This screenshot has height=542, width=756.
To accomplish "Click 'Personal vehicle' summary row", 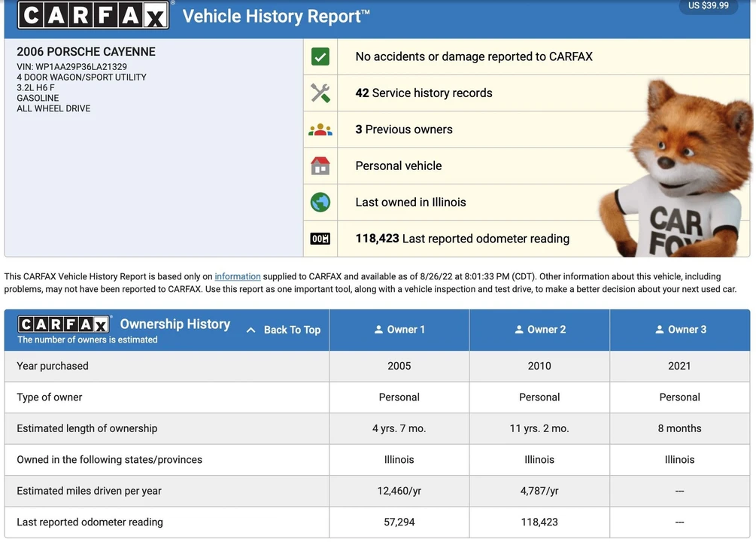I will point(527,166).
